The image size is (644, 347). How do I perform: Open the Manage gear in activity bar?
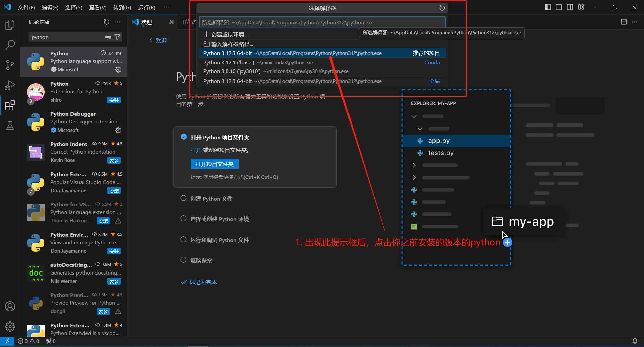click(x=10, y=326)
